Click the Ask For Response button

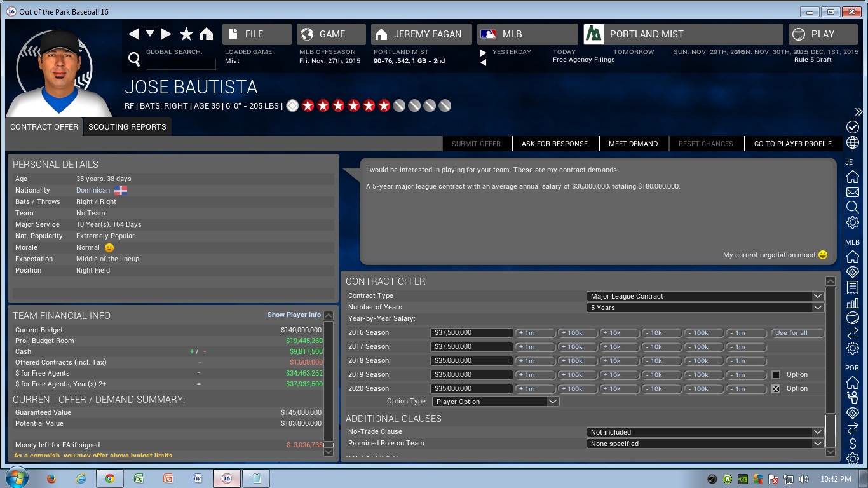tap(554, 144)
